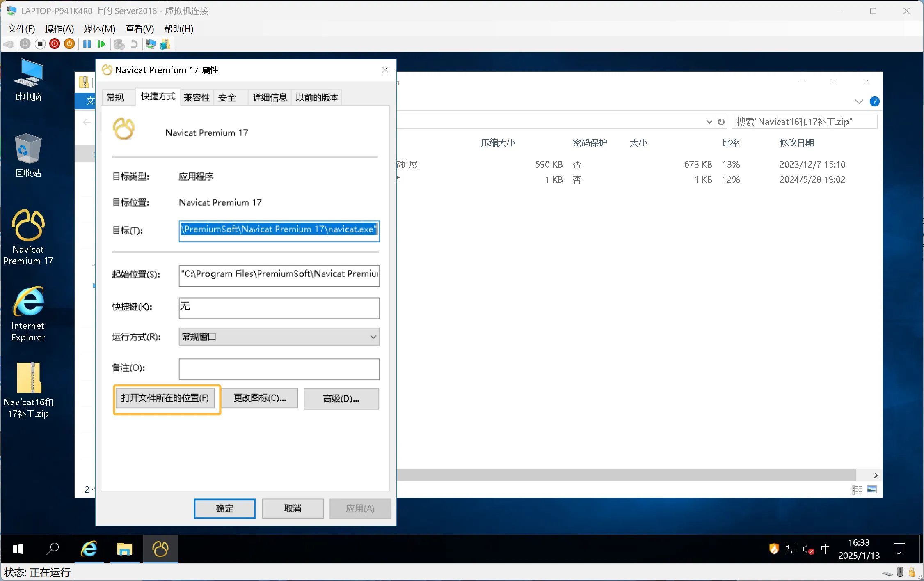The height and width of the screenshot is (581, 924).
Task: Switch to 快捷方式 tab
Action: click(x=158, y=96)
